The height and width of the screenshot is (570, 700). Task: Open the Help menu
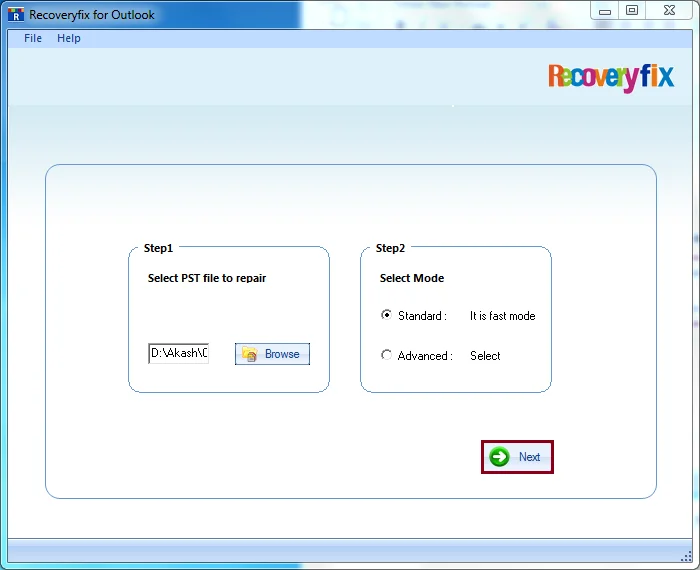69,38
